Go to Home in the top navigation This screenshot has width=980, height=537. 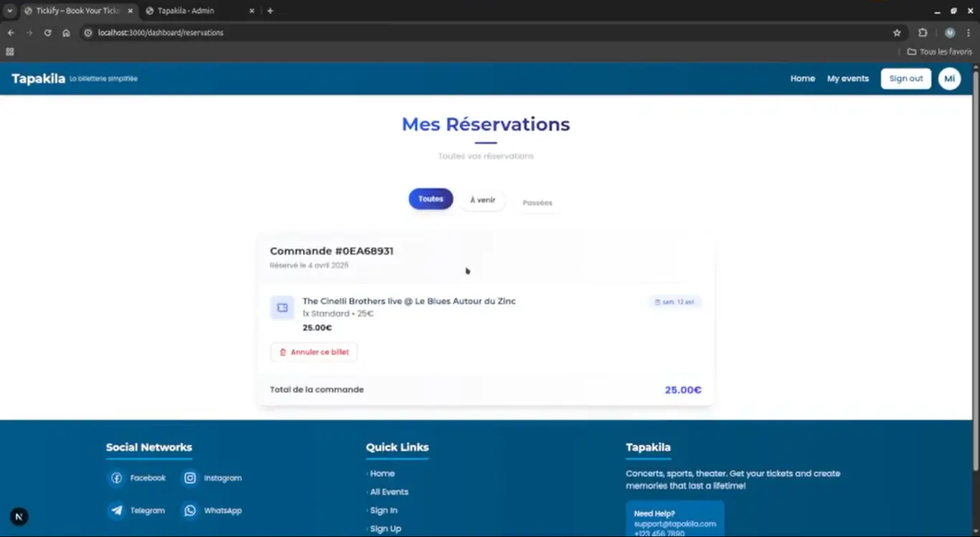pos(803,79)
